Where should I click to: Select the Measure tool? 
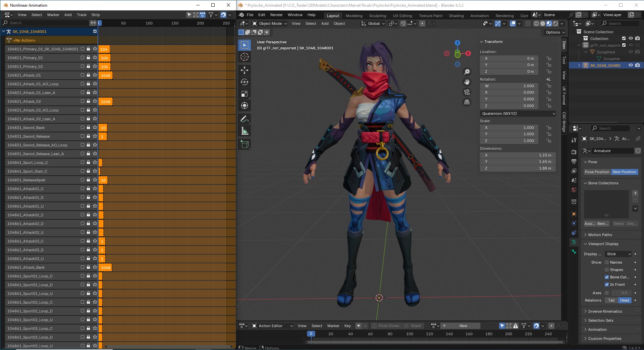pyautogui.click(x=245, y=131)
